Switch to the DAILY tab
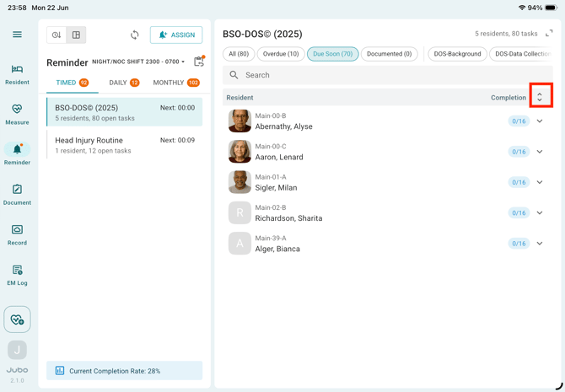This screenshot has width=565, height=392. pyautogui.click(x=124, y=83)
